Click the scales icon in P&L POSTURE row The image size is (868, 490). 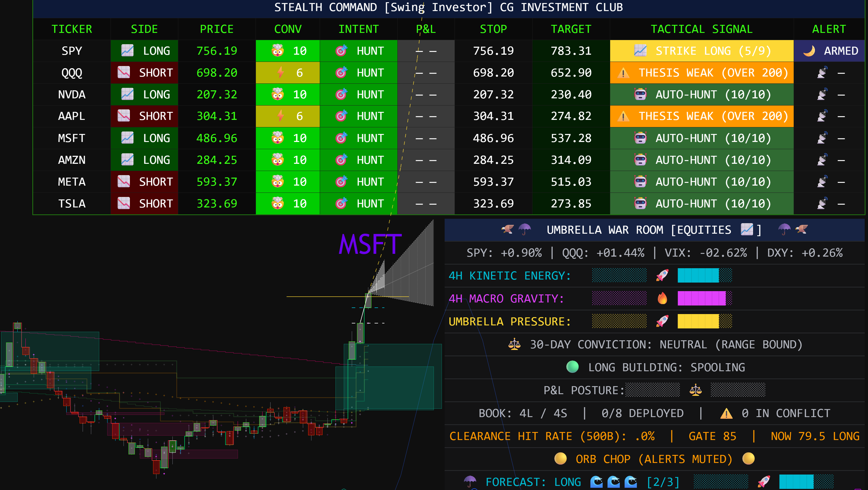[x=696, y=390]
